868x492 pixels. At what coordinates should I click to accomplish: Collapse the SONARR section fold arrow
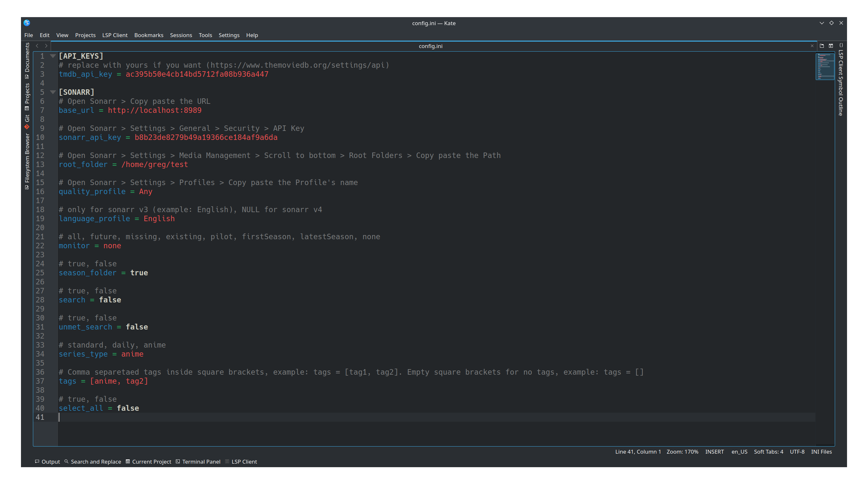pyautogui.click(x=53, y=92)
